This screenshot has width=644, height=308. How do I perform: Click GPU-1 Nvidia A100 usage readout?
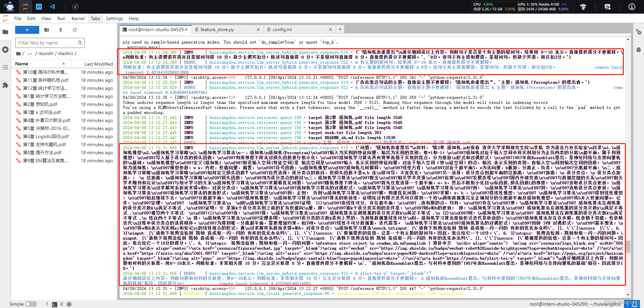542,4
